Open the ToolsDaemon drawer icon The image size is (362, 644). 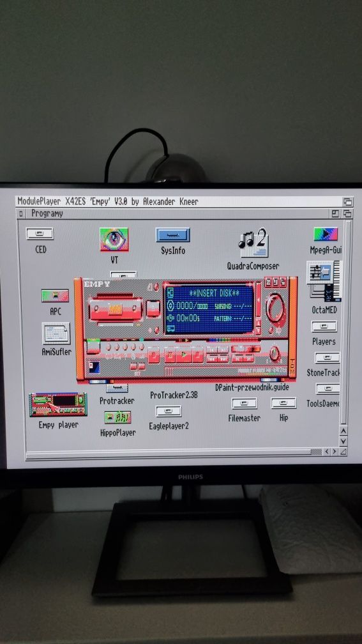point(328,388)
